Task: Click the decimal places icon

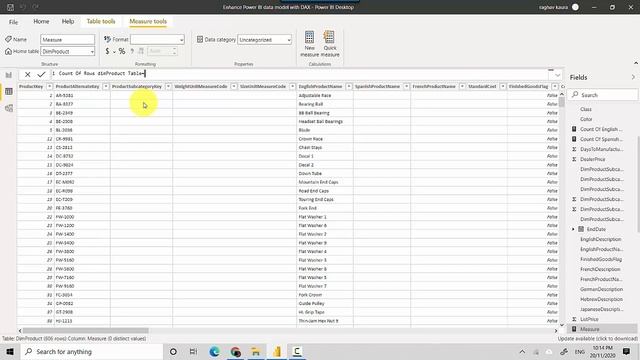Action: pyautogui.click(x=141, y=51)
